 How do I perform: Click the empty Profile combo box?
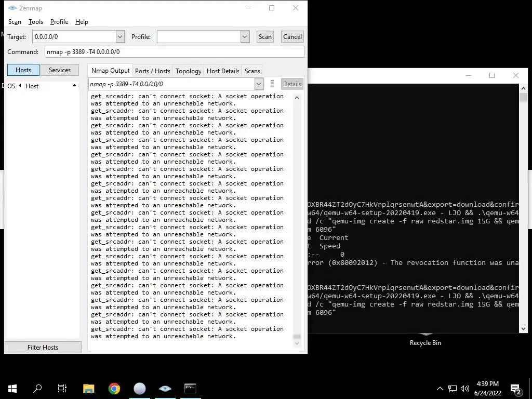tap(199, 37)
